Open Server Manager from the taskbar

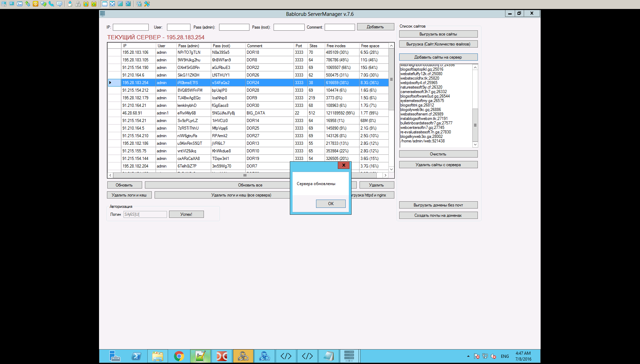click(x=115, y=356)
